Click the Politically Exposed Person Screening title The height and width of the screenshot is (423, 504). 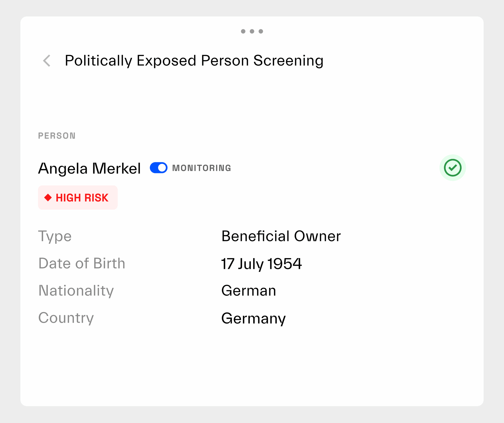click(194, 60)
